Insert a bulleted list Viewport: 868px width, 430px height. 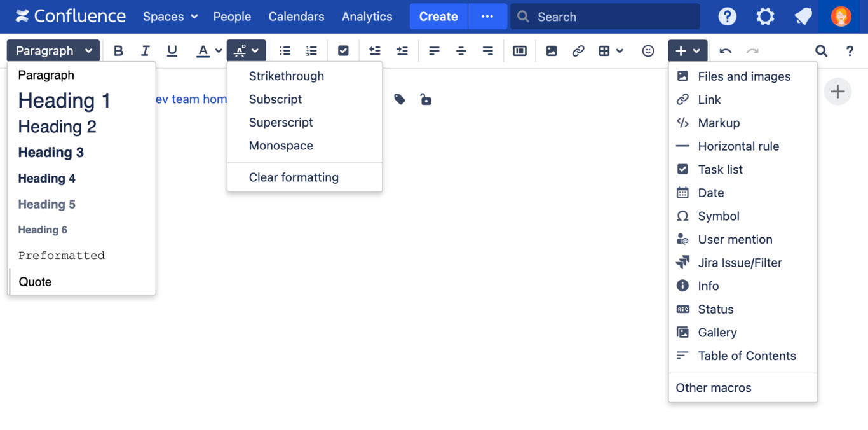(284, 50)
